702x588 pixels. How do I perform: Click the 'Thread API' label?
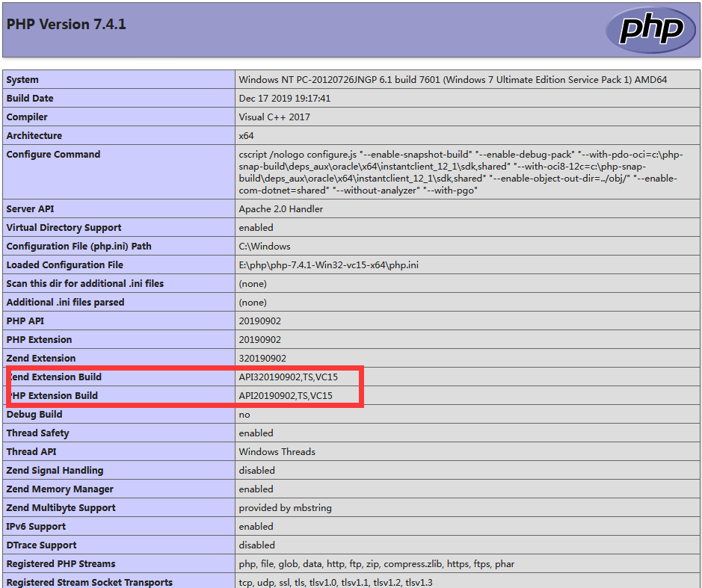coord(31,452)
